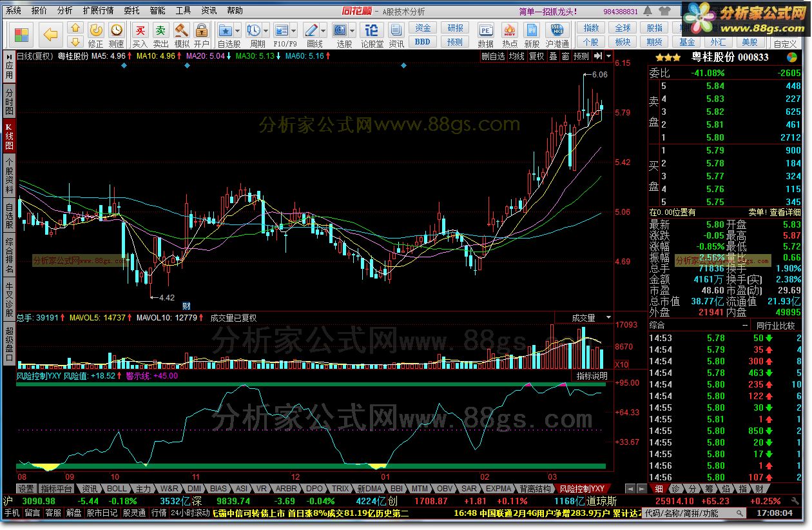Viewport: 812px width, 530px height.
Task: Open the 系统 menu
Action: 13,10
